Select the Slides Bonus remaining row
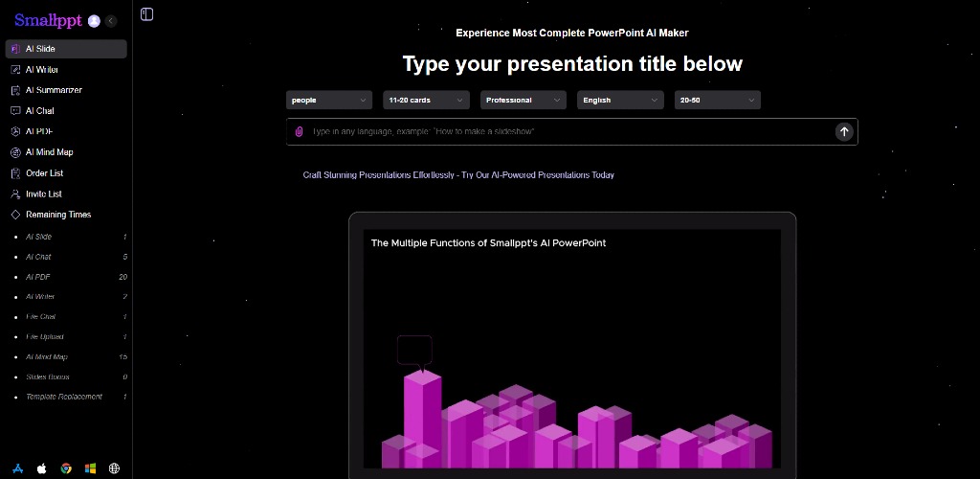The image size is (980, 479). [x=70, y=377]
